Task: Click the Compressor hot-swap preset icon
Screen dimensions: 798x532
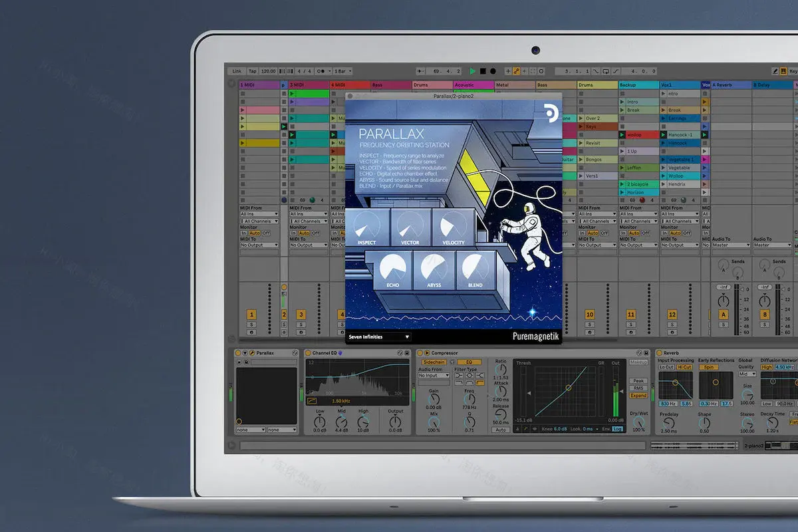Action: [x=640, y=352]
